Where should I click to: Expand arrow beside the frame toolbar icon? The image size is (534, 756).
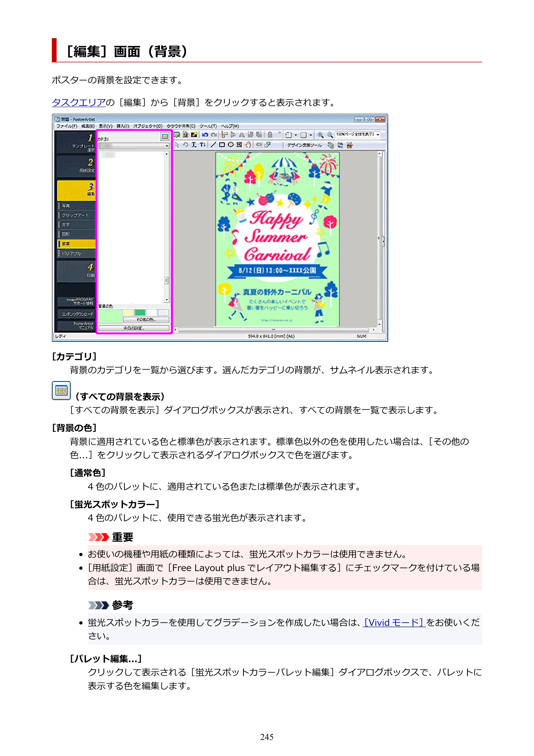point(296,135)
